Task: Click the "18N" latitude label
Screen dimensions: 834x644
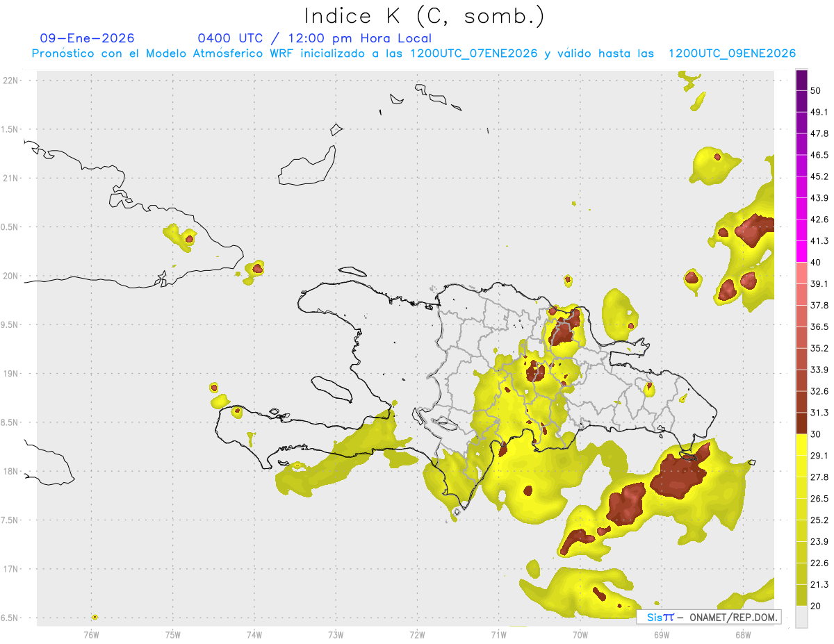Action: [11, 471]
